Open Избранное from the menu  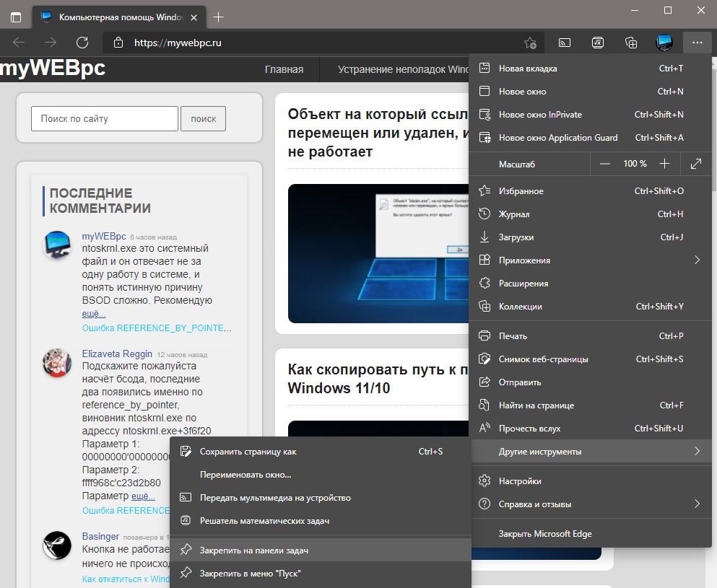click(x=591, y=191)
